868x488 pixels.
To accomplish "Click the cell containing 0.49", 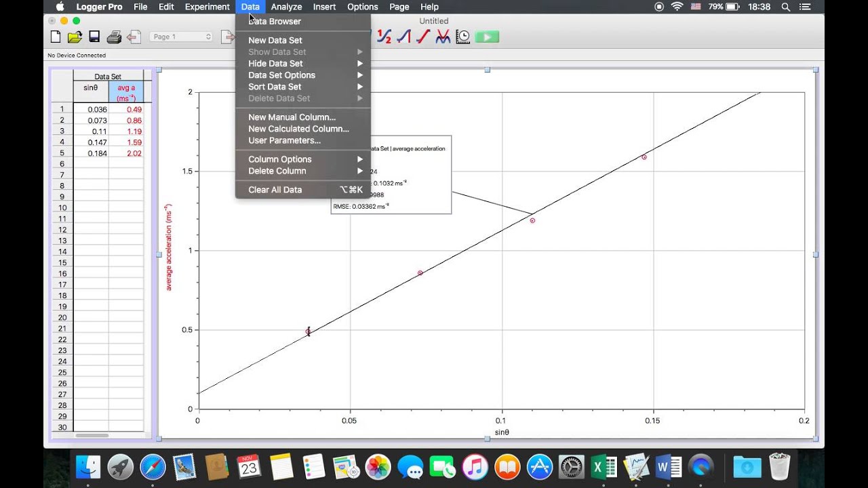I will (x=126, y=109).
